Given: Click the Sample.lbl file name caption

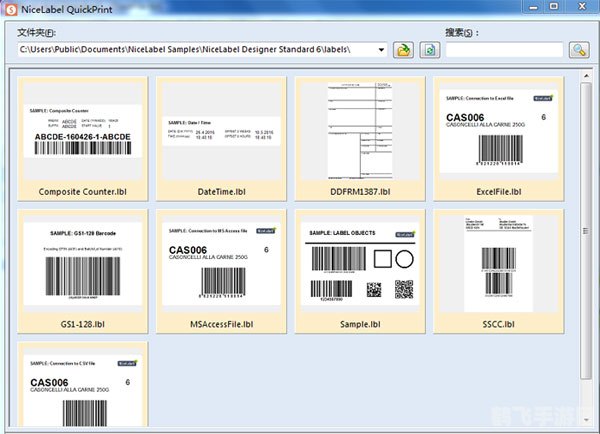Looking at the screenshot, I should point(358,324).
